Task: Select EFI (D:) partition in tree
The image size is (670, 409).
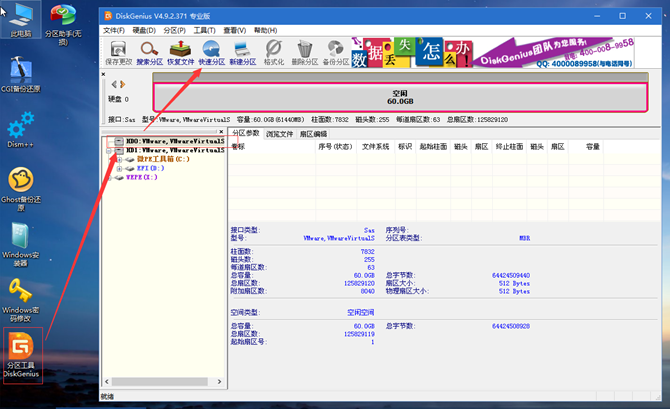Action: tap(150, 168)
